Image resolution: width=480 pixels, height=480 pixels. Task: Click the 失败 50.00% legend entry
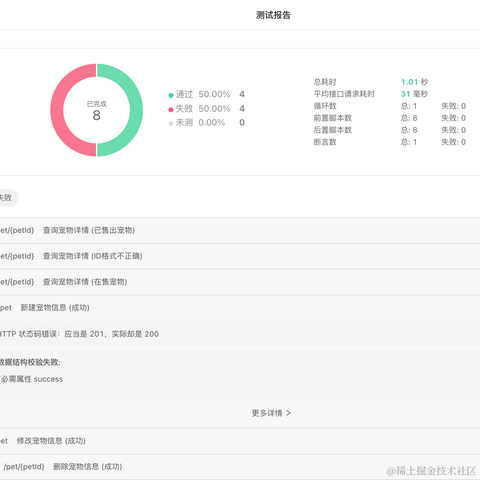click(x=207, y=109)
